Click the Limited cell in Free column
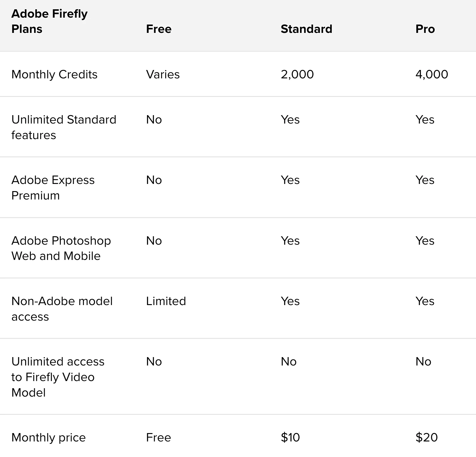 point(166,301)
